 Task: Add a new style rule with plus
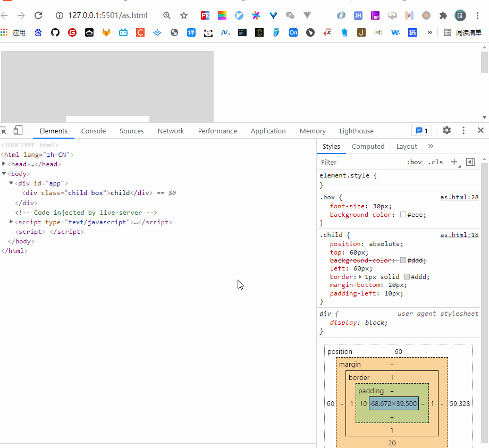(454, 162)
